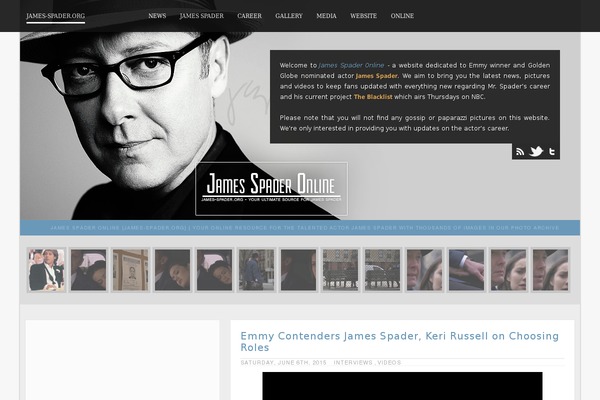Click the blue tagline bar text

(305, 228)
